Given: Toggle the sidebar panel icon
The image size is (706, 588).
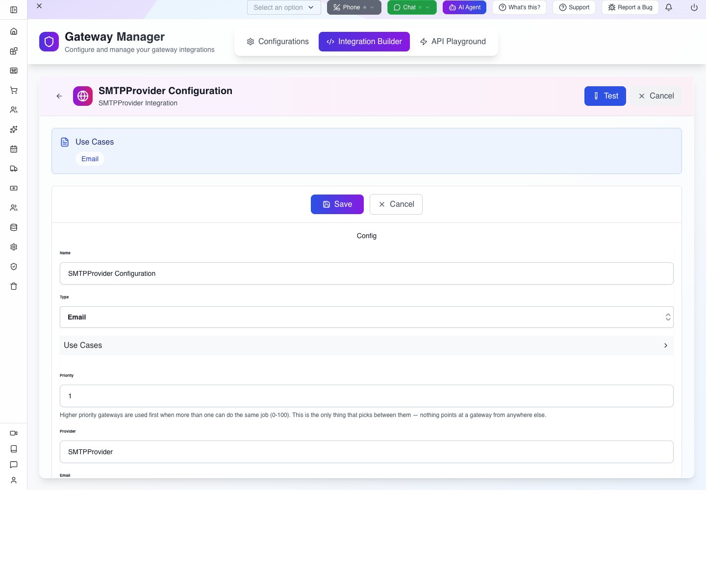Looking at the screenshot, I should click(x=14, y=10).
